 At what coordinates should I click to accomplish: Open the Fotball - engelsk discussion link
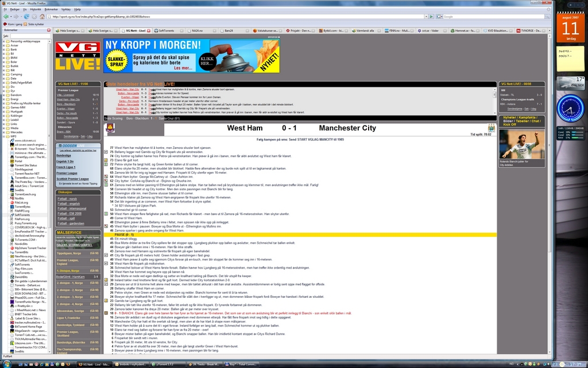tap(69, 204)
